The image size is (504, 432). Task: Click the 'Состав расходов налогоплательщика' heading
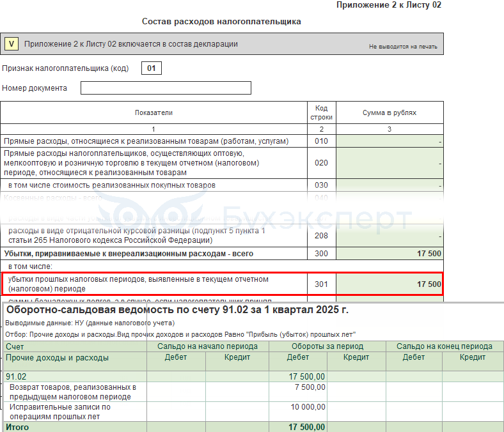click(221, 22)
